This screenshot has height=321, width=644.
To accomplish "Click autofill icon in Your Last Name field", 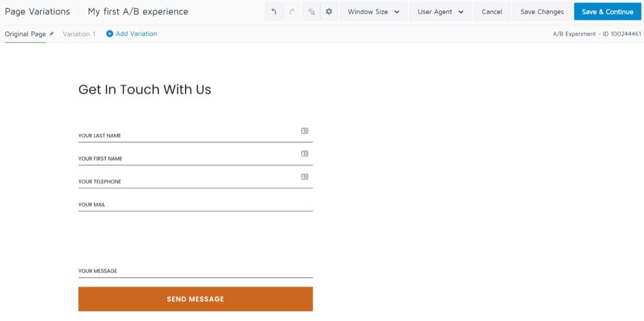I will point(305,131).
